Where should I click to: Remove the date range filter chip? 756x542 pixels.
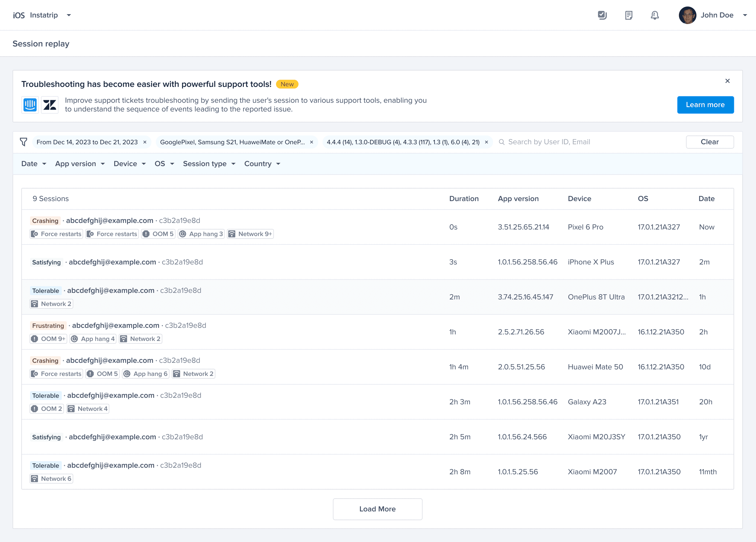click(x=145, y=142)
